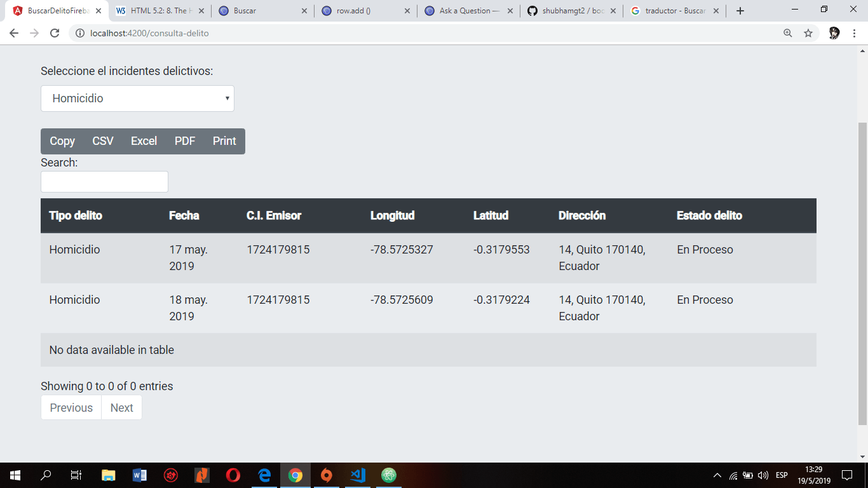Go back using the browser back arrow
Viewport: 868px width, 488px height.
(x=14, y=33)
